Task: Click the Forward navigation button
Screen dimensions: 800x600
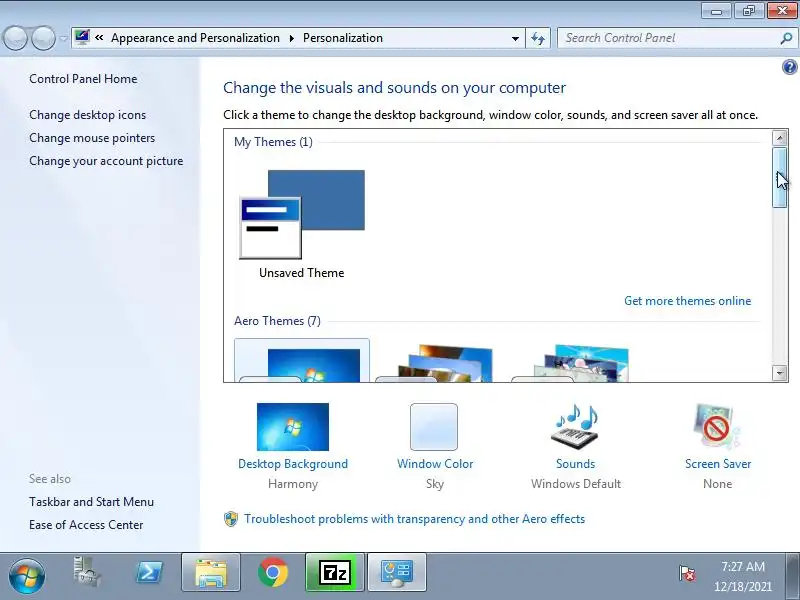Action: coord(43,38)
